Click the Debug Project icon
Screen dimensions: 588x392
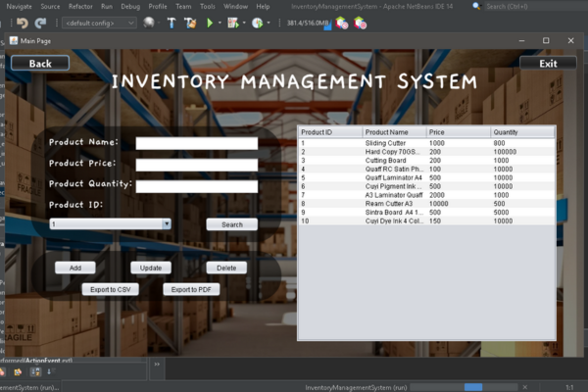tap(236, 23)
